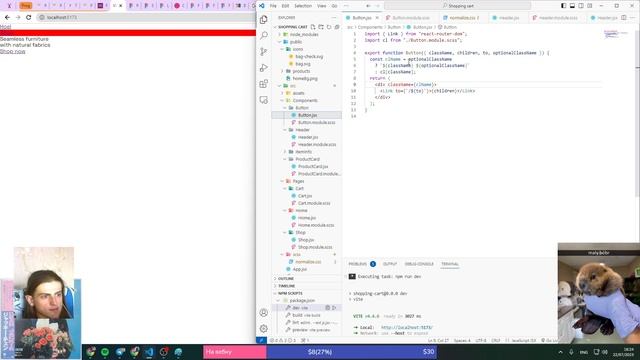
Task: Open the Explorer view in the activity bar
Action: tap(264, 19)
